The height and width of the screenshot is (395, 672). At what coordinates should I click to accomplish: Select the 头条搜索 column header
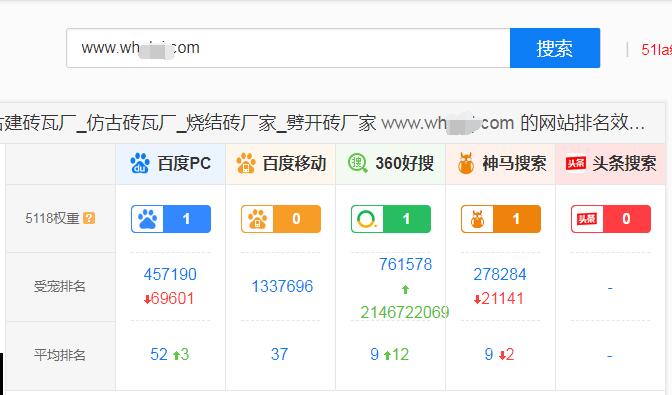tap(611, 164)
